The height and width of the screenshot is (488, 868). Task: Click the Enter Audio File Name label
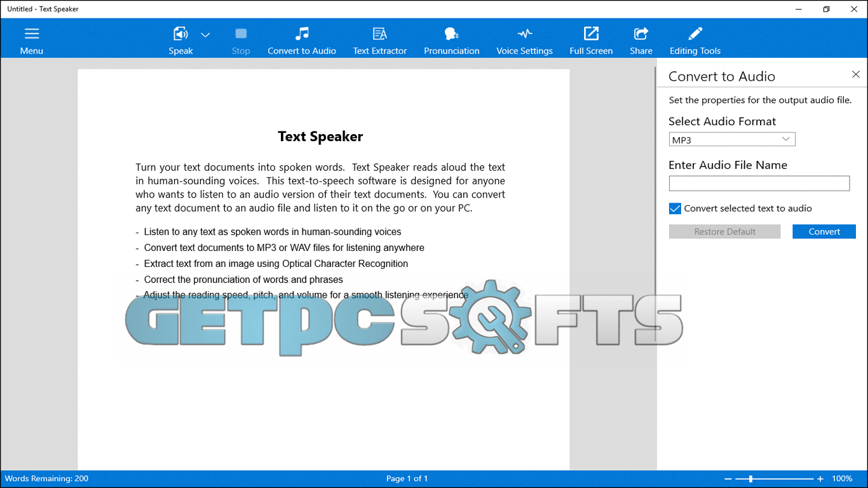point(728,165)
